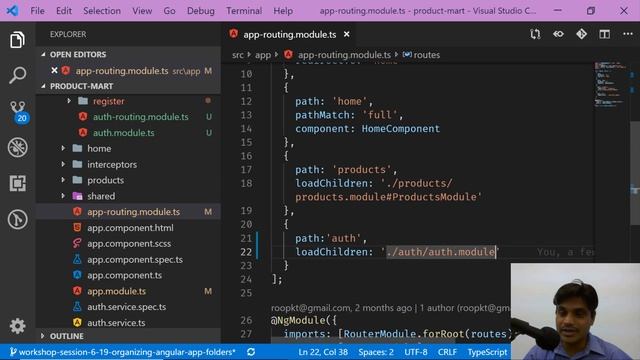Open app.component.ts in the explorer
The image size is (640, 360).
(124, 275)
